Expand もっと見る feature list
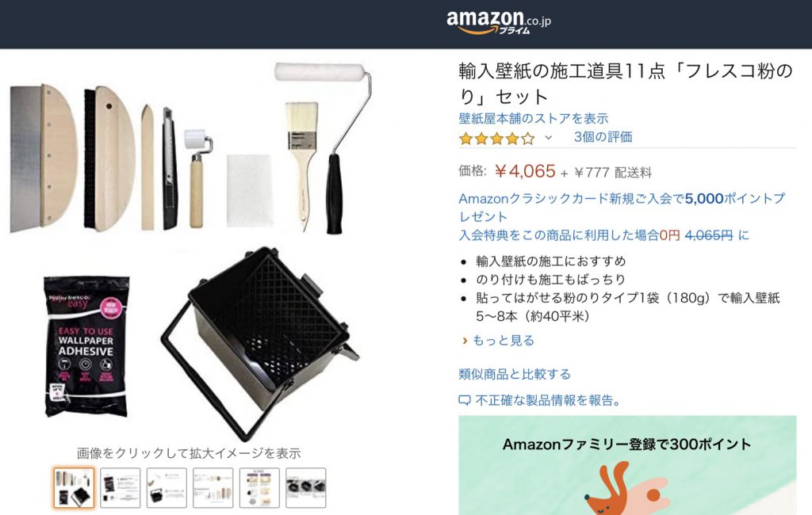The height and width of the screenshot is (515, 812). [x=503, y=341]
